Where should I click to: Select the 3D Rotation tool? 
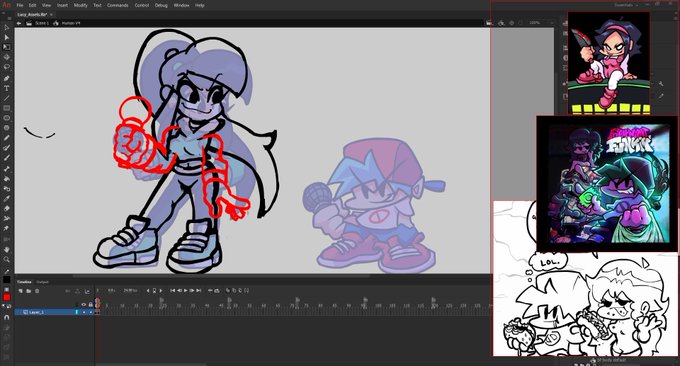(7, 57)
